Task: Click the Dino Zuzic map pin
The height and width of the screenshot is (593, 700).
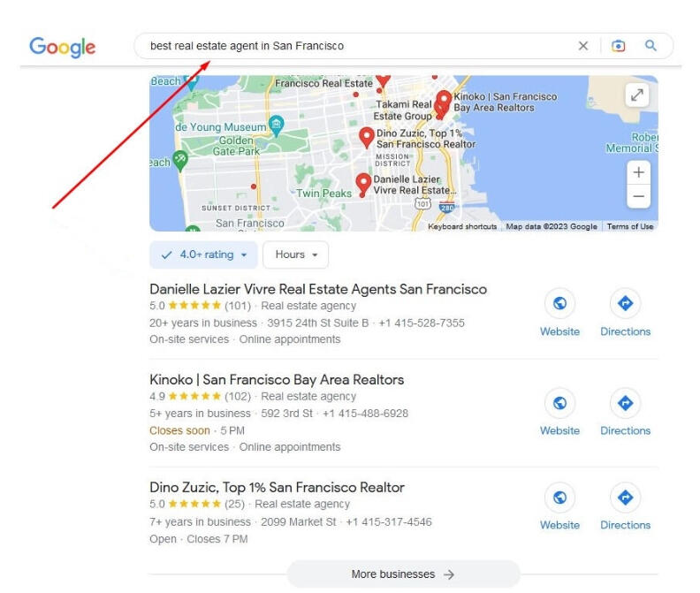Action: pyautogui.click(x=366, y=138)
